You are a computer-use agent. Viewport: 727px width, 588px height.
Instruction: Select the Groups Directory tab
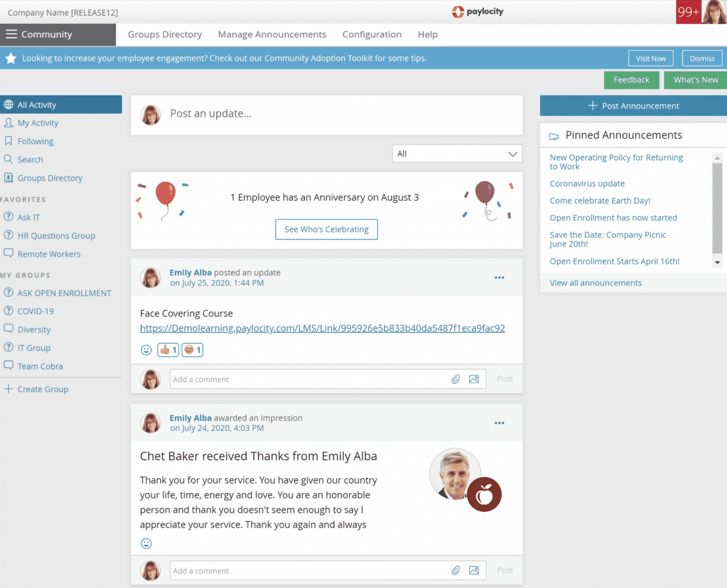tap(165, 34)
